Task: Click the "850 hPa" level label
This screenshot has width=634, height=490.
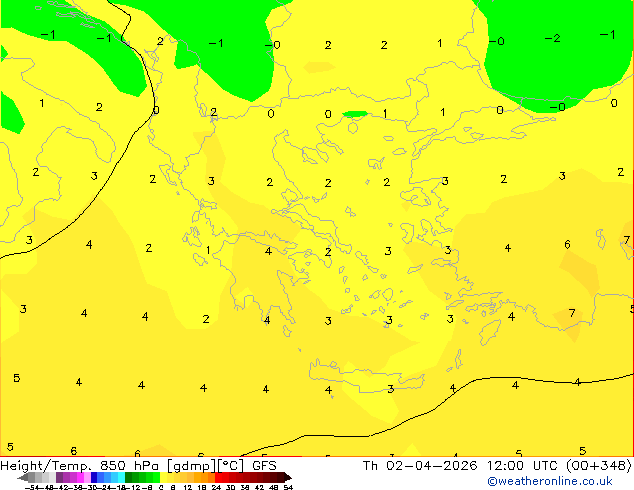Action: (129, 465)
